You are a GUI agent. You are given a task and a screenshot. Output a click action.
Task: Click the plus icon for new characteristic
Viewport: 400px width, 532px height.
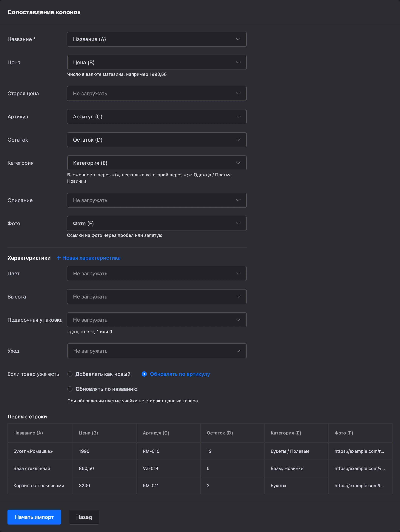(59, 258)
